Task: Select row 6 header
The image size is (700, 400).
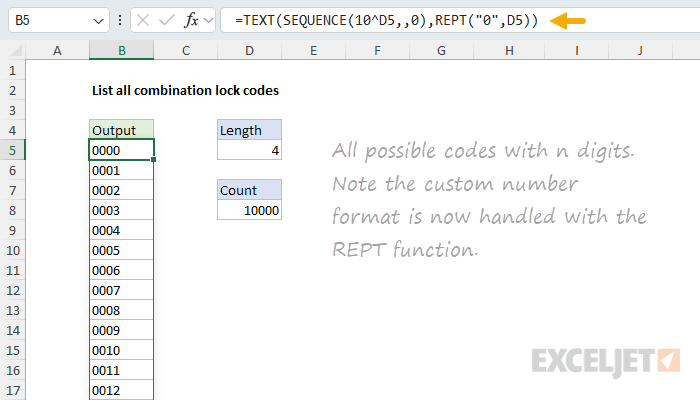Action: pos(12,171)
